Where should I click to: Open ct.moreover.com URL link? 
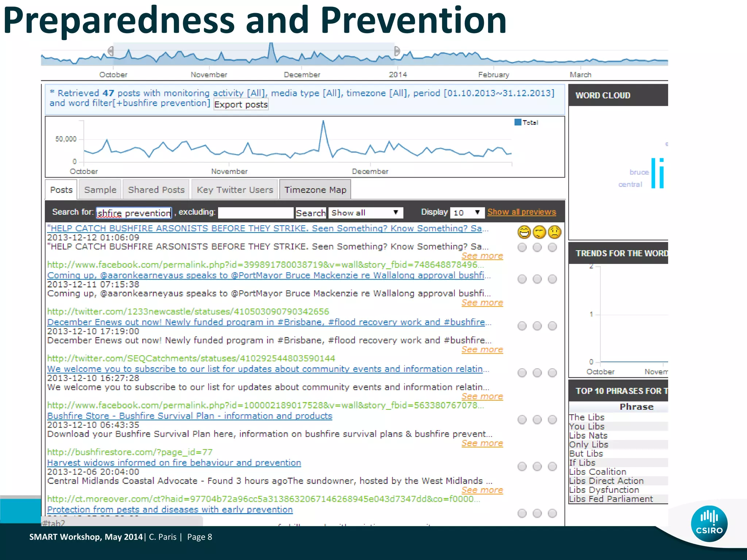tap(264, 499)
